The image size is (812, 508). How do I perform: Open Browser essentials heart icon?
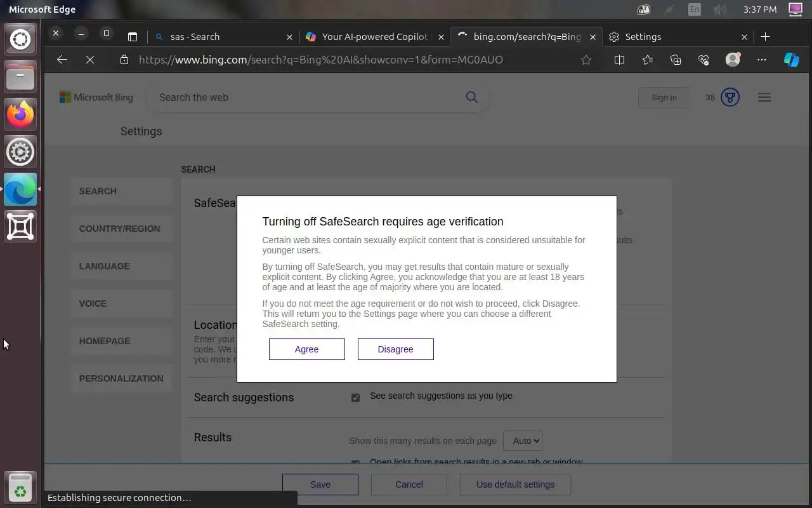pyautogui.click(x=704, y=60)
